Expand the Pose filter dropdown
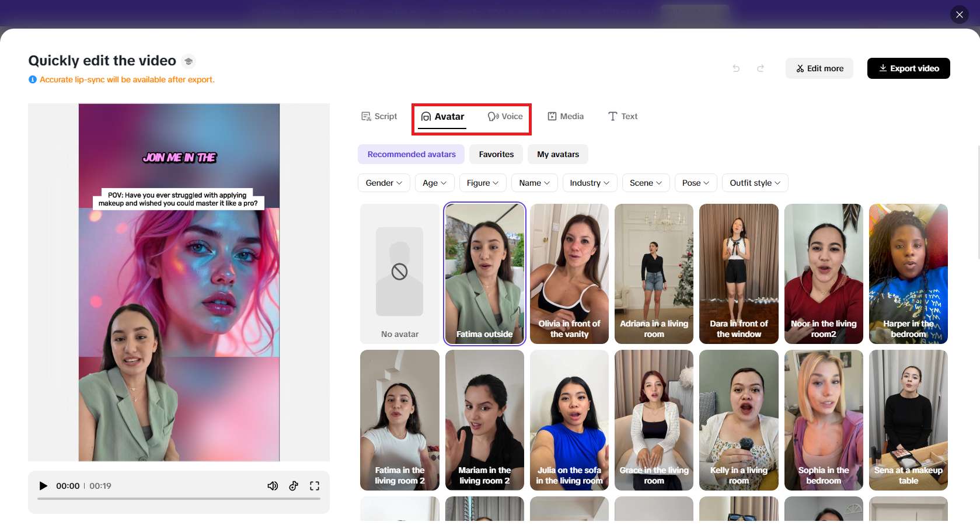The width and height of the screenshot is (980, 525). coord(696,183)
